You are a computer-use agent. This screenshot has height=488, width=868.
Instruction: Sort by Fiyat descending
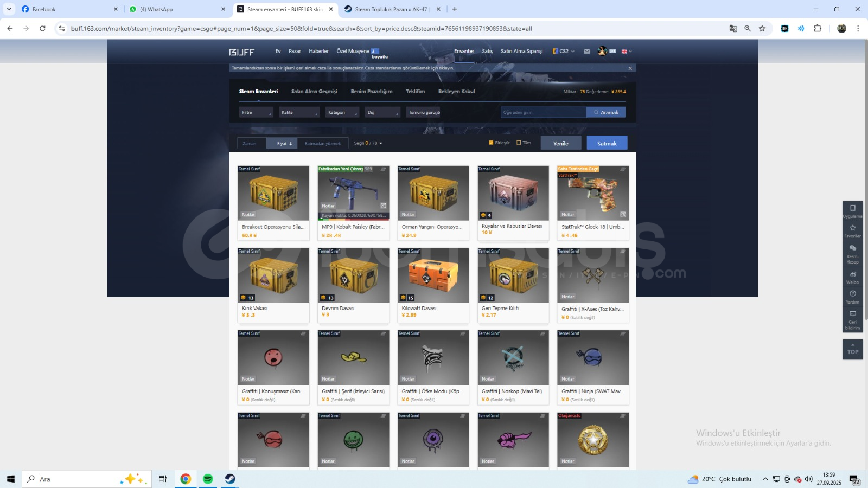pyautogui.click(x=282, y=143)
